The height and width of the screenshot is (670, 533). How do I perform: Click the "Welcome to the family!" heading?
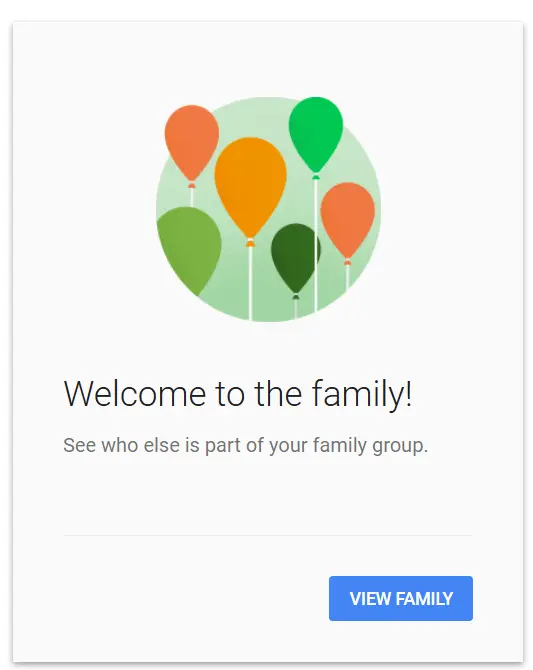238,394
